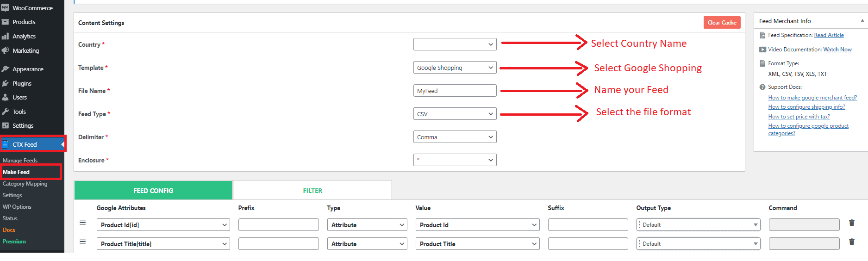Click the Prefix field in Product Id row
Screen dimensions: 868x261
click(279, 225)
